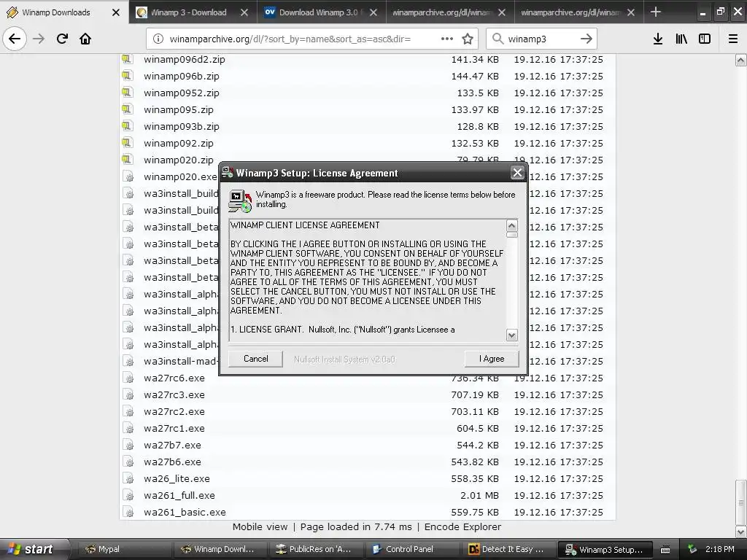Close the Download Winamp 3.0 tab
This screenshot has height=560, width=747.
pos(373,12)
